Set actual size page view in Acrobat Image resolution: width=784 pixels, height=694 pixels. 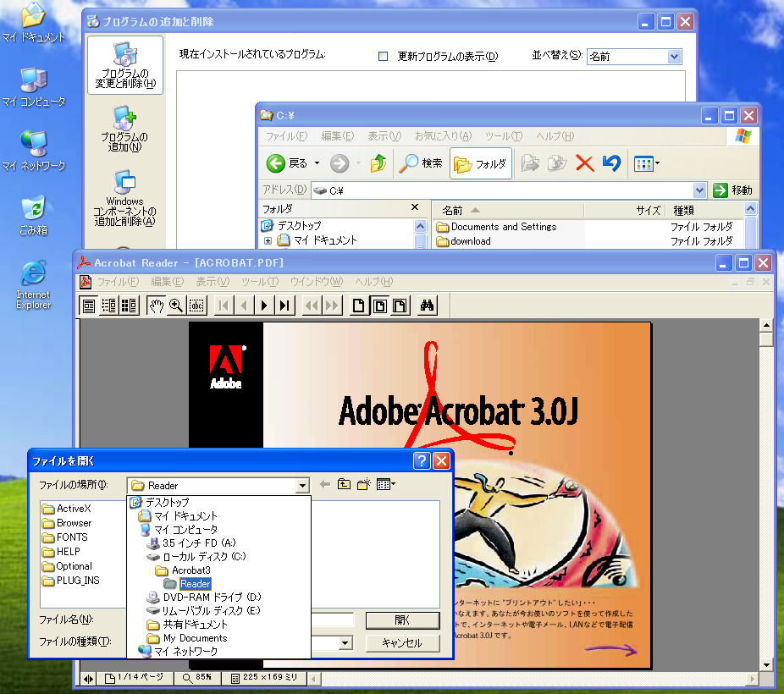(358, 306)
